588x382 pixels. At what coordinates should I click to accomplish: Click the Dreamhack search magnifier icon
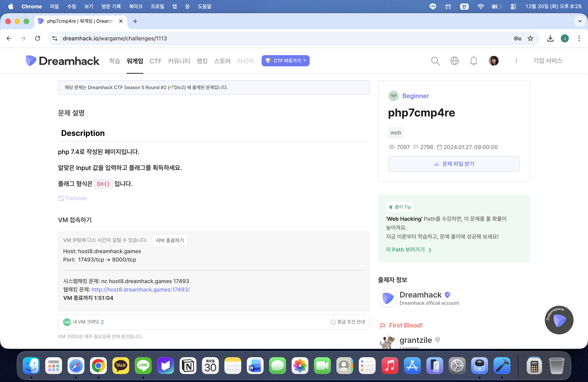point(435,61)
